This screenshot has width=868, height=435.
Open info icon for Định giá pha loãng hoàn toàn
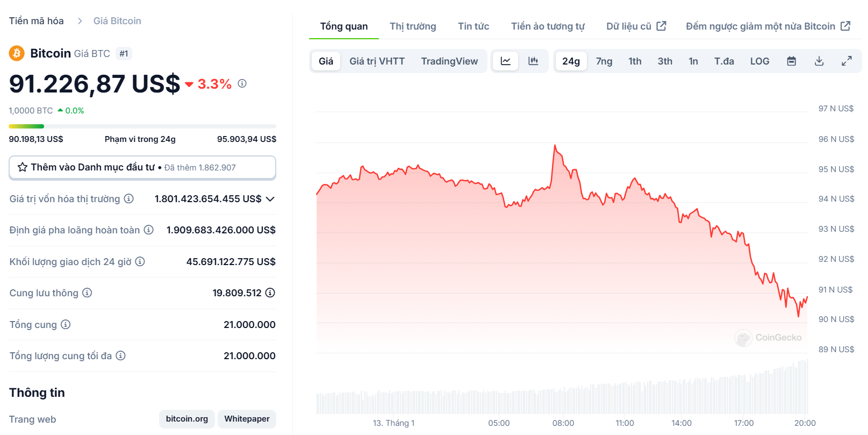click(x=149, y=230)
